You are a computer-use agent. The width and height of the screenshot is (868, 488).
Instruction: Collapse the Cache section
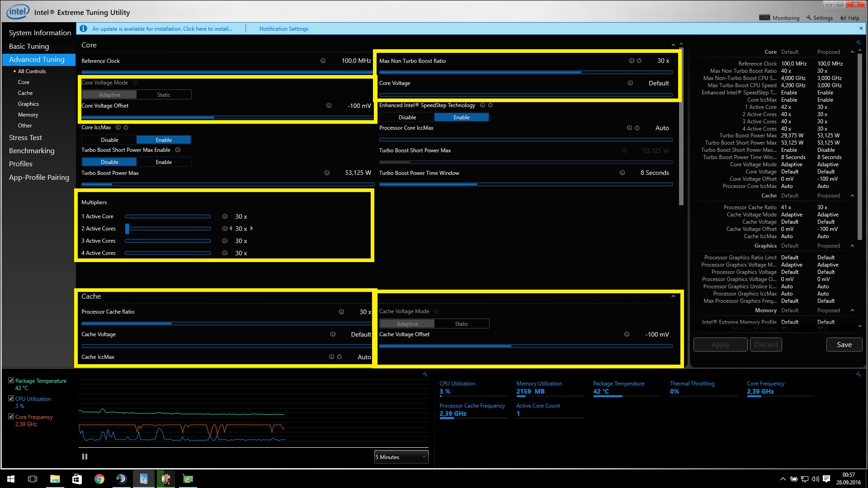pos(673,296)
